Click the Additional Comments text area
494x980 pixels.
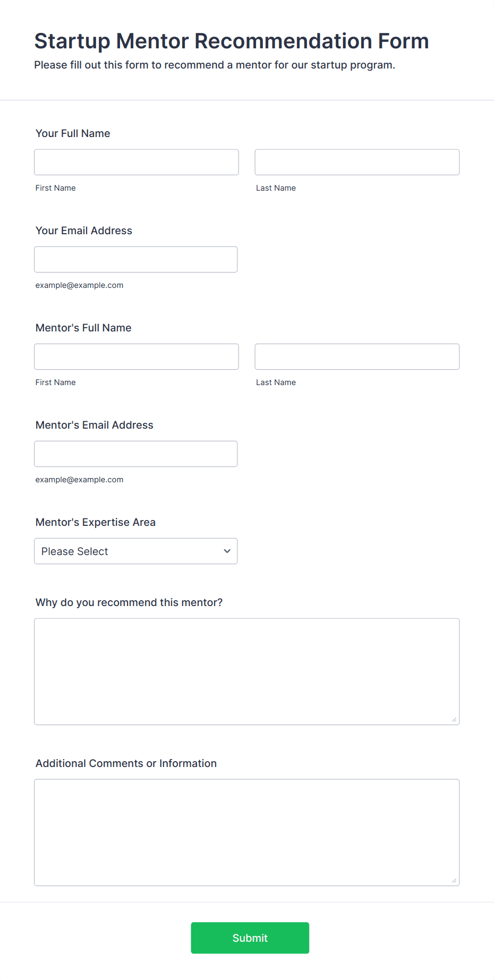[x=247, y=832]
